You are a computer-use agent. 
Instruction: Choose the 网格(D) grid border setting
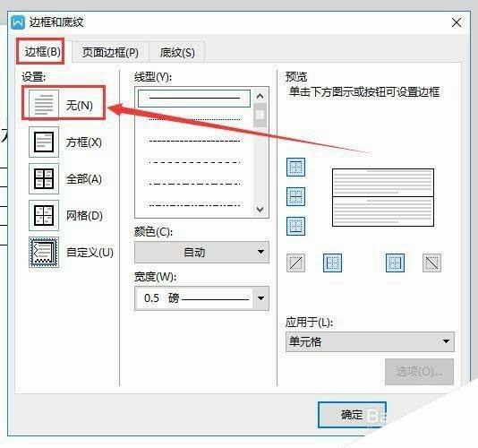44,215
